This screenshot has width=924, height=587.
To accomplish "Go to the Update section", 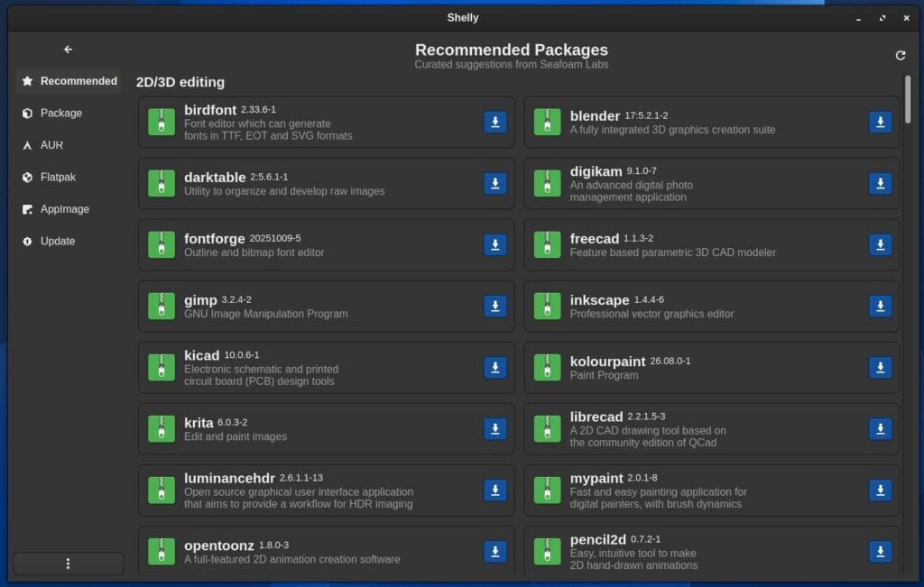I will [69, 241].
